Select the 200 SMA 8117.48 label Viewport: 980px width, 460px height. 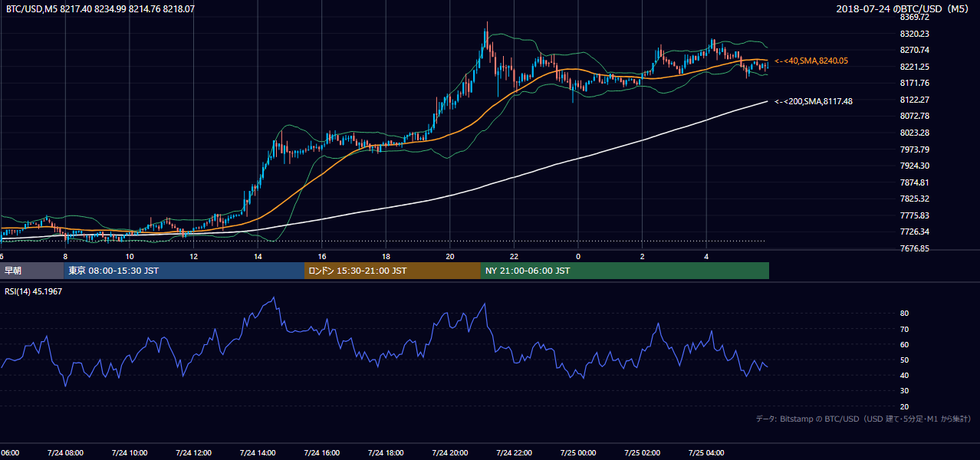814,101
